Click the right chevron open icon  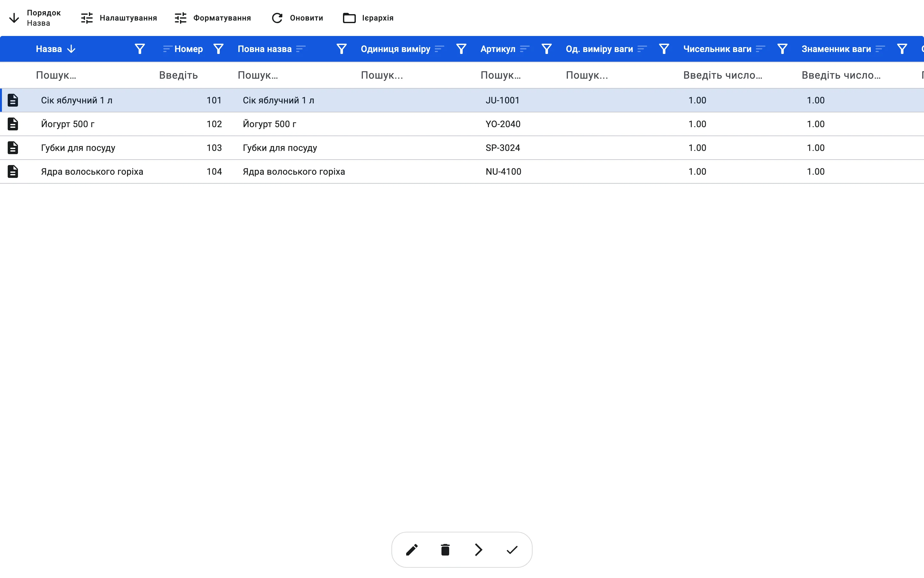[x=478, y=550]
